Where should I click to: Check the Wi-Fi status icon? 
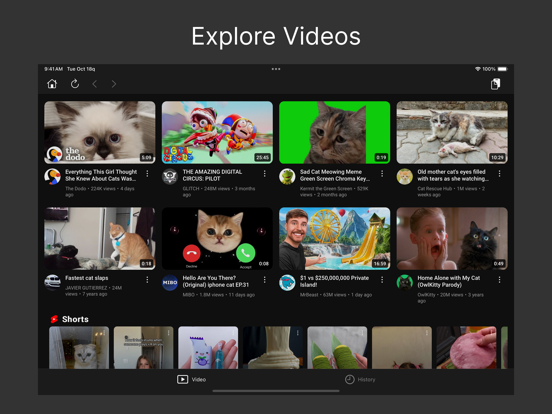point(478,69)
